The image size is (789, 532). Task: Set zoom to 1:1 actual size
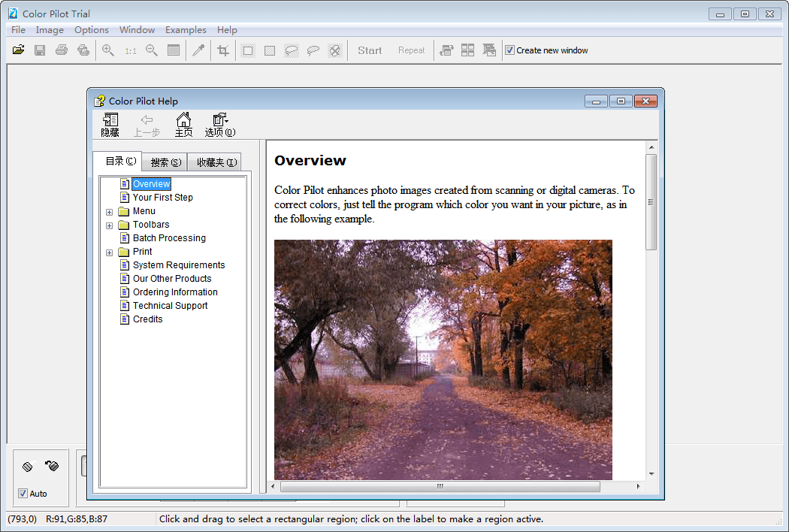[x=130, y=51]
